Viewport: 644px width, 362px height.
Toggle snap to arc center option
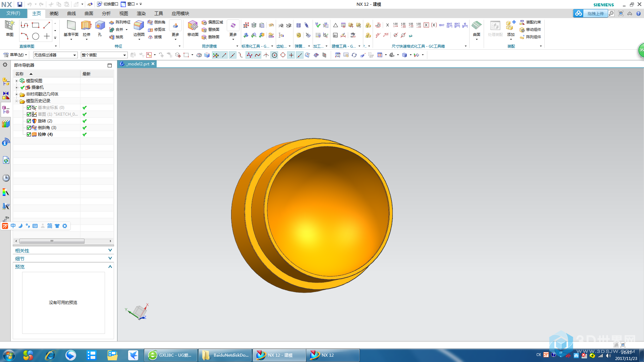[x=274, y=55]
